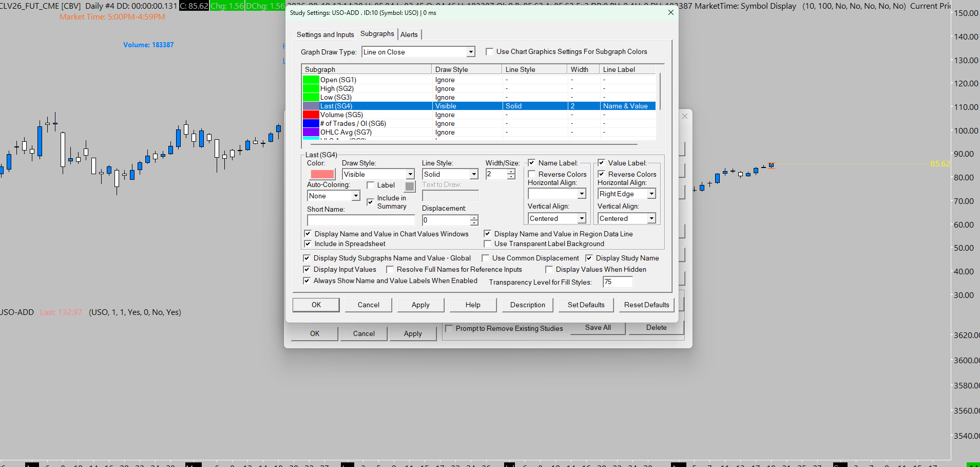Image resolution: width=980 pixels, height=467 pixels.
Task: Click the Open (SG1) green color swatch
Action: tap(311, 80)
